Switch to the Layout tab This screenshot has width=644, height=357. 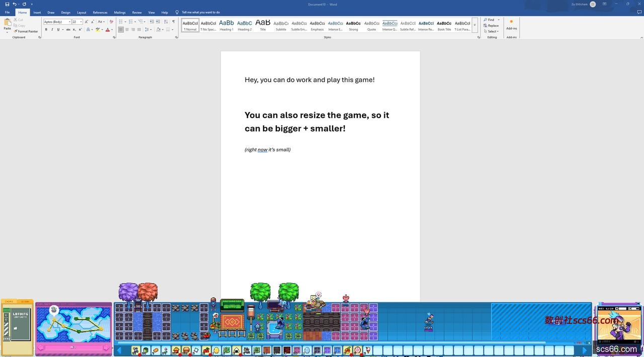click(x=82, y=13)
